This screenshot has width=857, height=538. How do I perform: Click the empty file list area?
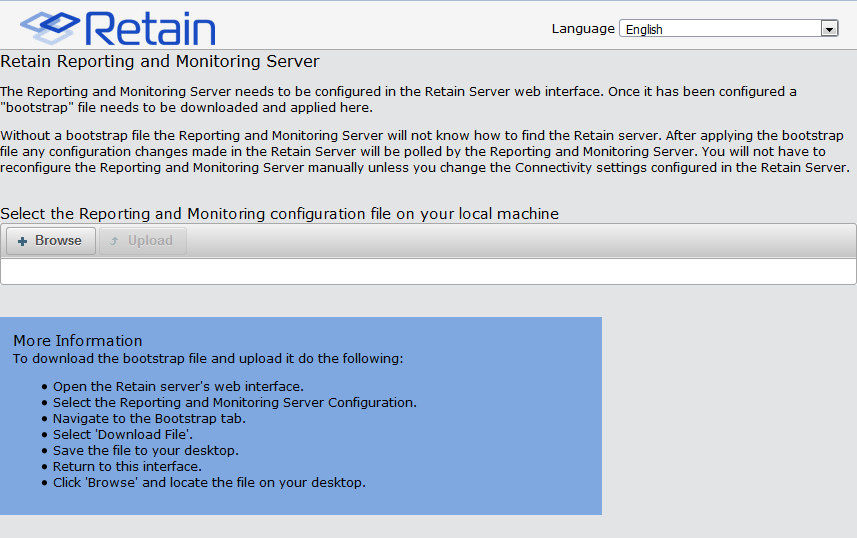pyautogui.click(x=428, y=271)
